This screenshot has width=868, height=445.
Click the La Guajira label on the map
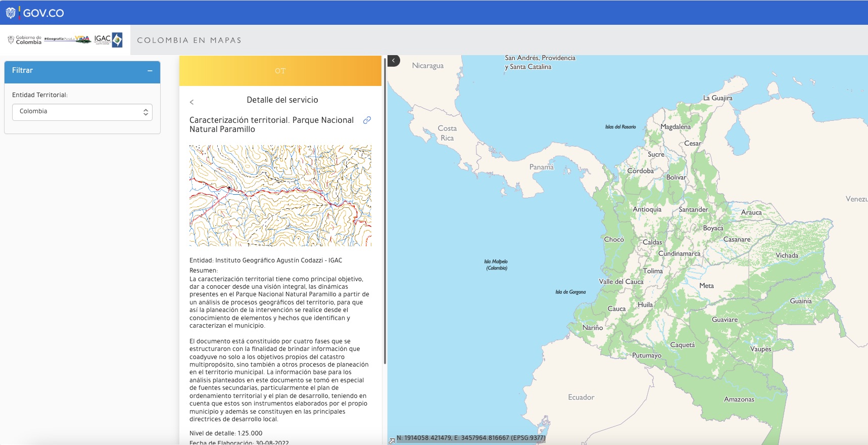[x=717, y=98]
